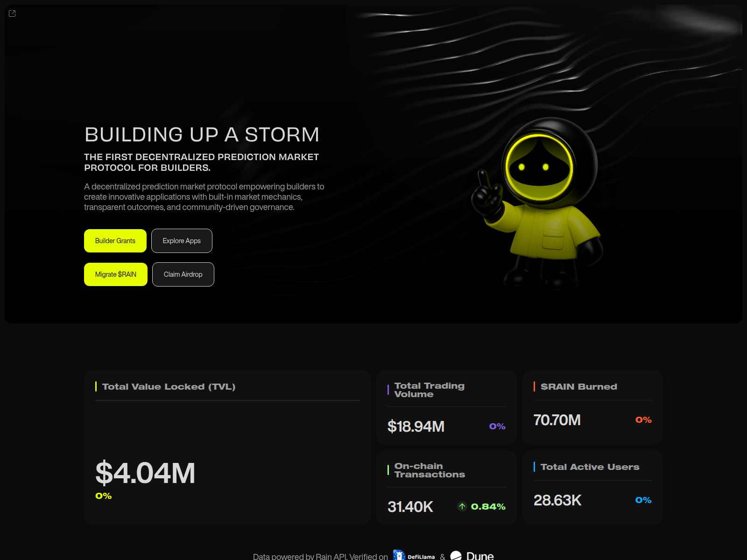Click the On-chain Transactions title
747x560 pixels.
point(430,470)
